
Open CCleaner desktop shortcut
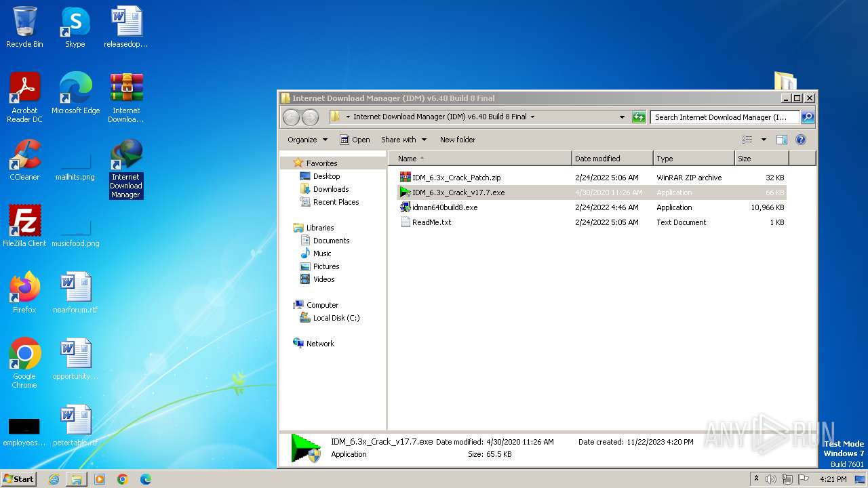tap(24, 160)
